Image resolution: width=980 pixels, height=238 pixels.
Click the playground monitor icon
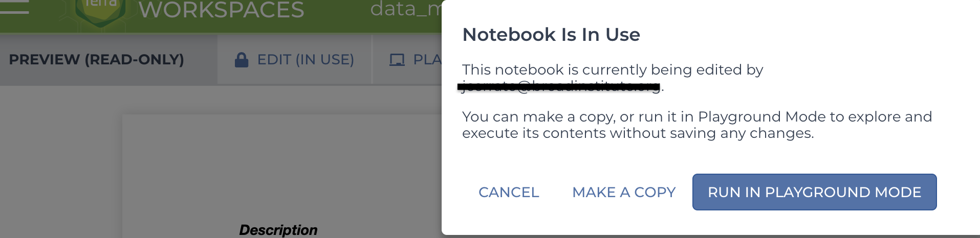tap(397, 60)
